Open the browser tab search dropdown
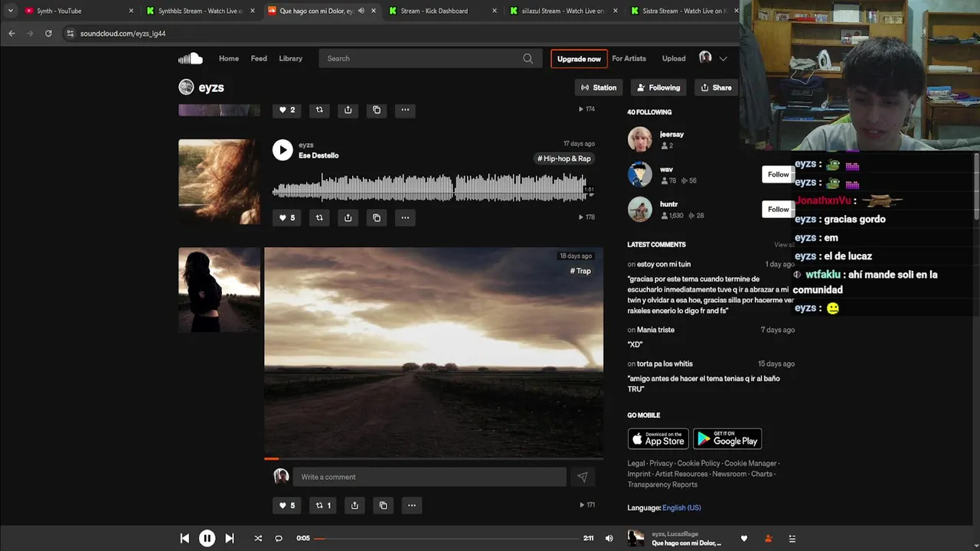The height and width of the screenshot is (551, 980). tap(10, 11)
